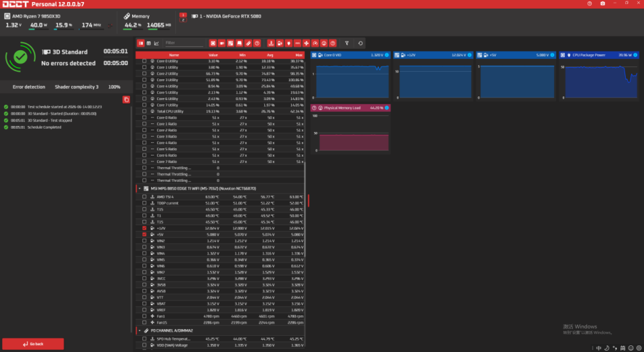Image resolution: width=644 pixels, height=352 pixels.
Task: Open the screenshot camera tool
Action: (x=602, y=3)
